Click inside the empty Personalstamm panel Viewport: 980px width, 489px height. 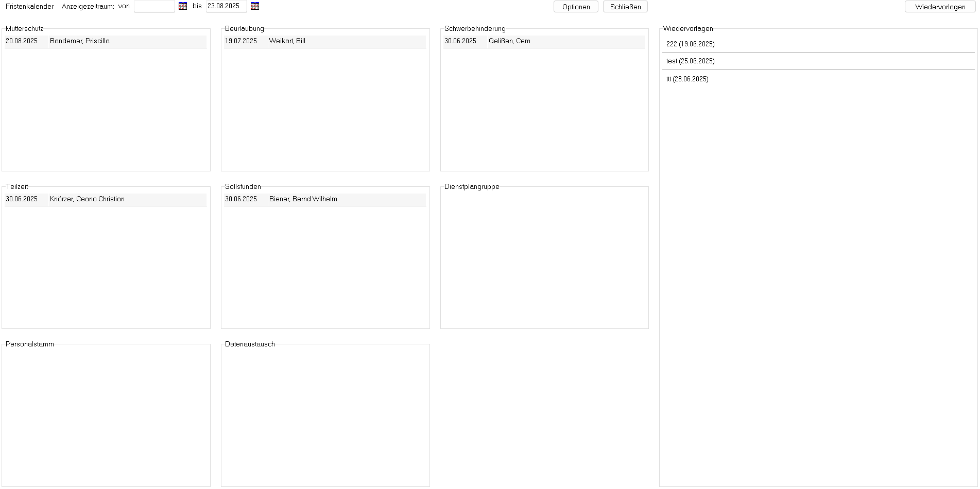point(106,415)
